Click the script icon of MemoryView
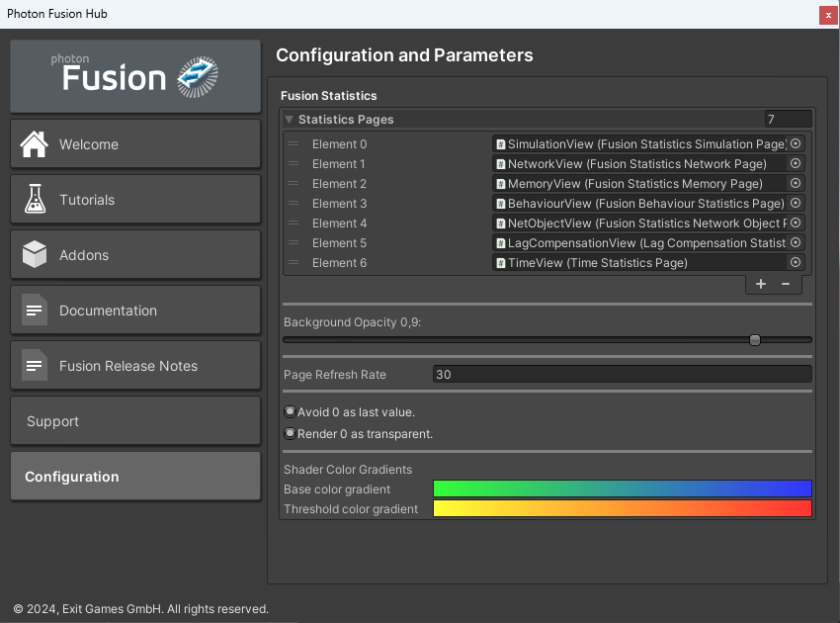The height and width of the screenshot is (623, 840). click(501, 184)
